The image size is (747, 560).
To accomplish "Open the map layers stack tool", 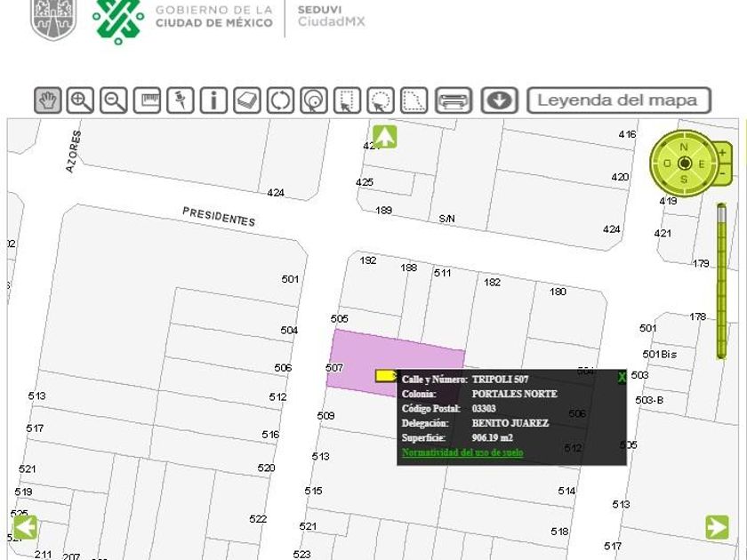I will click(247, 100).
